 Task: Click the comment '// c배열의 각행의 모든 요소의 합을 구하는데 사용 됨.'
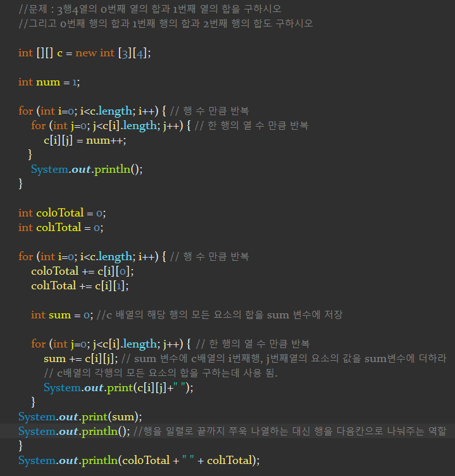[161, 373]
